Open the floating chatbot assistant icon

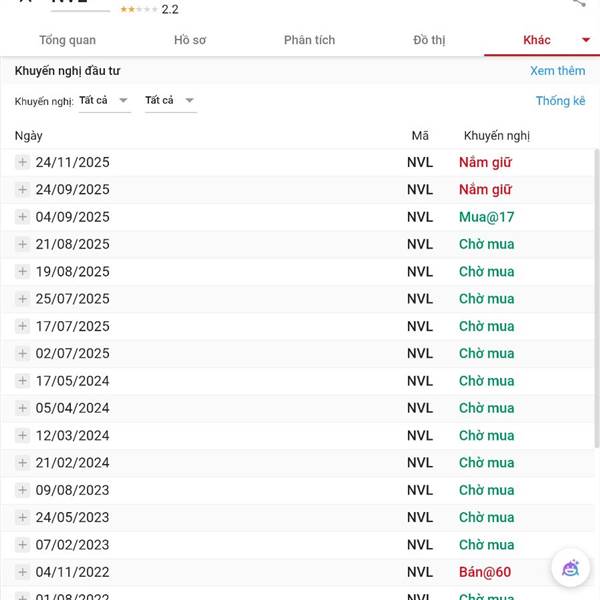[570, 568]
